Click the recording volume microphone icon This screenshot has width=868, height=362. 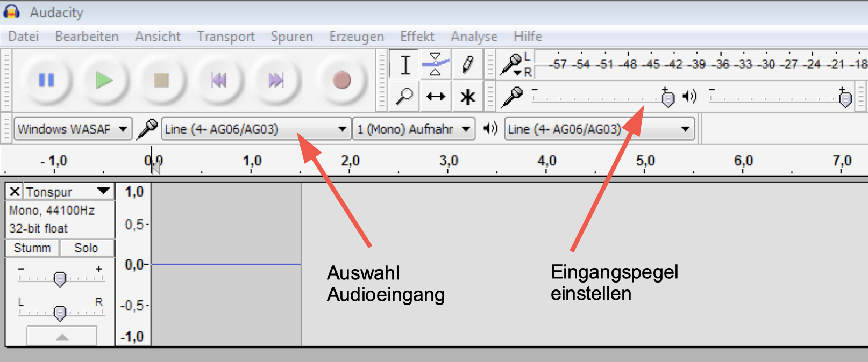coord(511,97)
